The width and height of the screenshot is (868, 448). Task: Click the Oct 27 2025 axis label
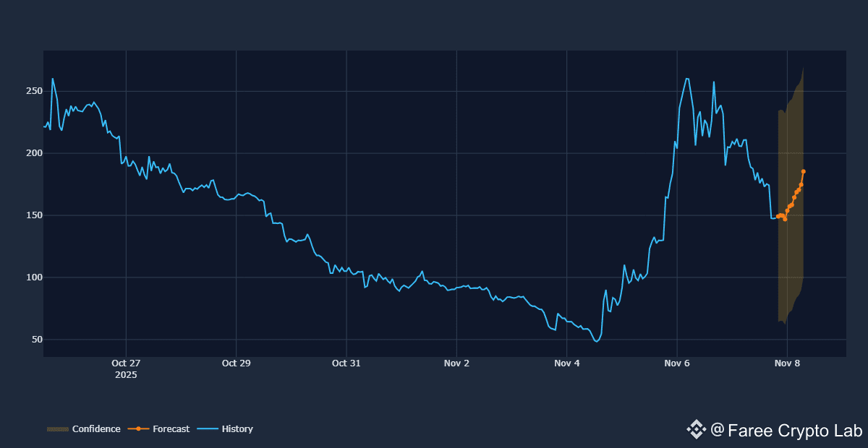point(126,369)
